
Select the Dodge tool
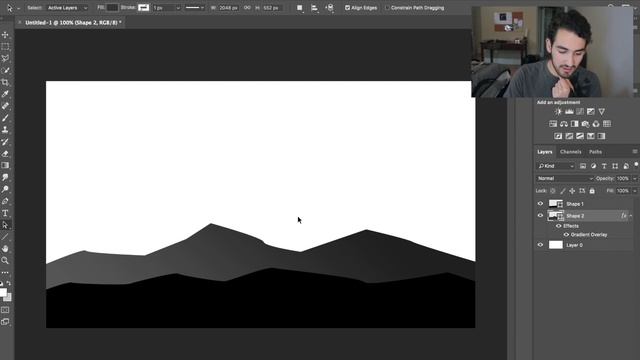pos(5,189)
